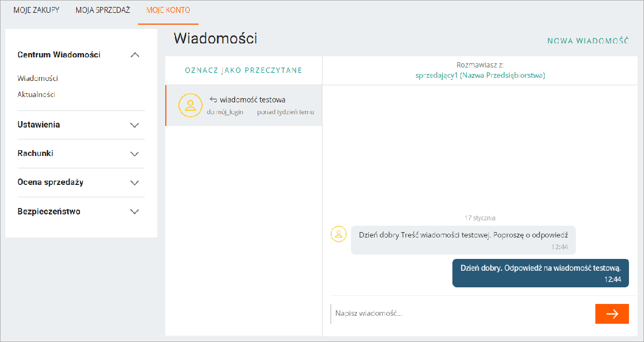644x342 pixels.
Task: Switch to the Moje Zakupy tab
Action: tap(36, 10)
